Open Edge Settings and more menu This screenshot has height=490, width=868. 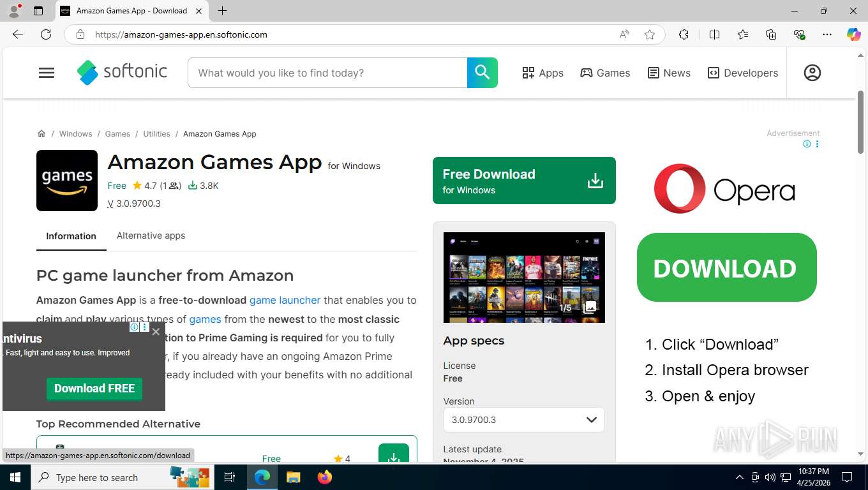point(827,34)
